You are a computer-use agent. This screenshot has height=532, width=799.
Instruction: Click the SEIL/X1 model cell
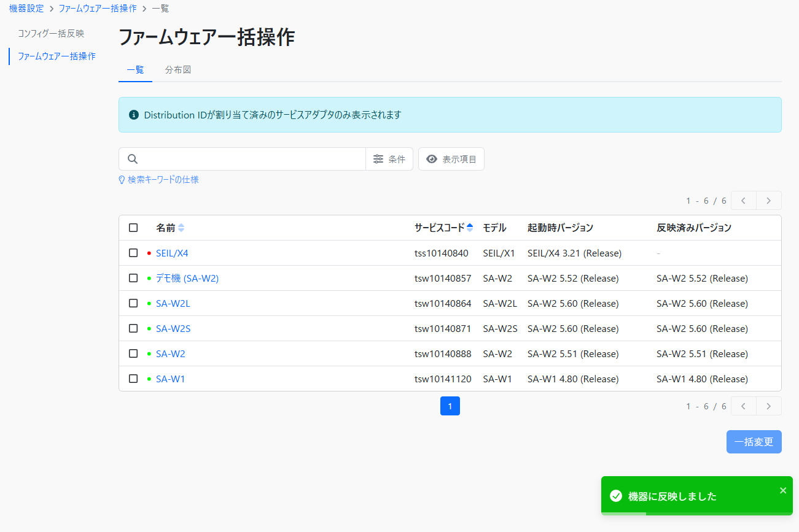pyautogui.click(x=499, y=253)
